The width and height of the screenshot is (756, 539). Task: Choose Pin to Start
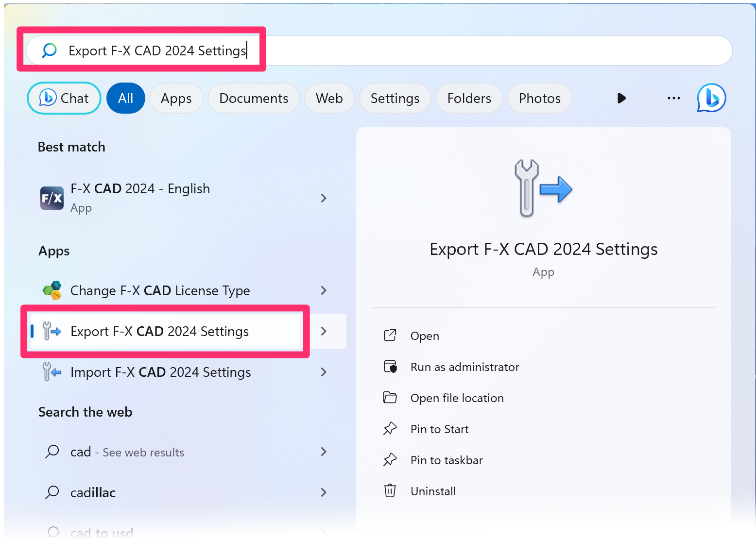click(439, 429)
